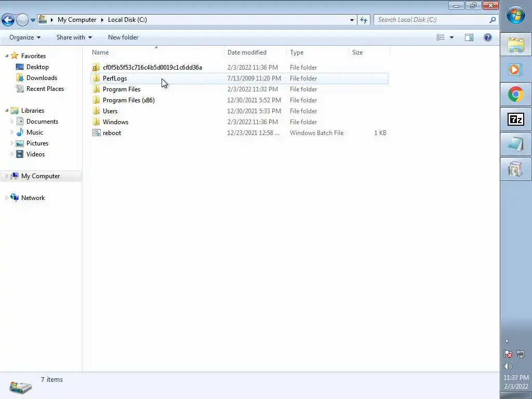
Task: Open the notepad app on the taskbar
Action: click(516, 144)
